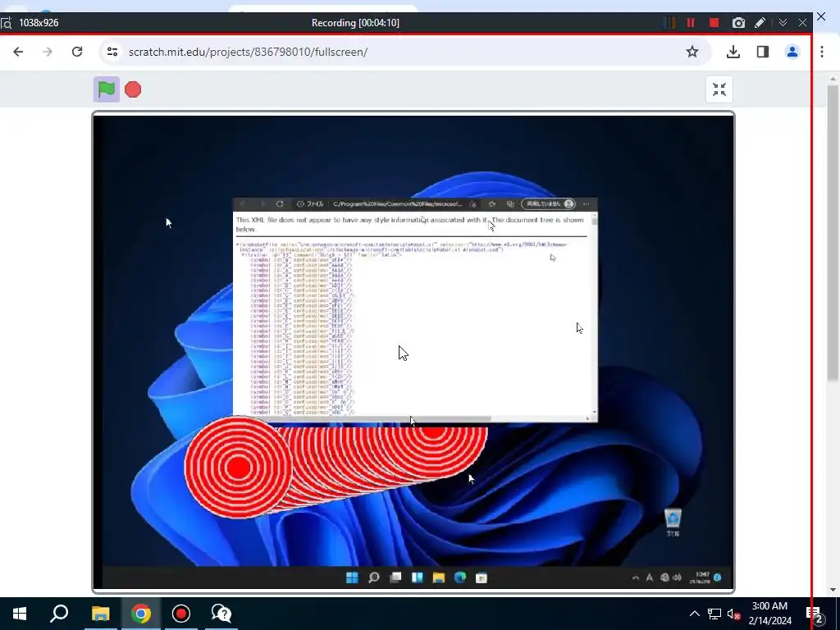Go forward in Chrome

coord(48,52)
